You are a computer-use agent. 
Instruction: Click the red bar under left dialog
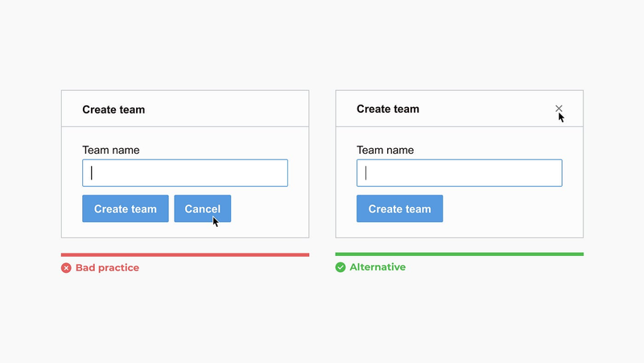[x=185, y=254]
